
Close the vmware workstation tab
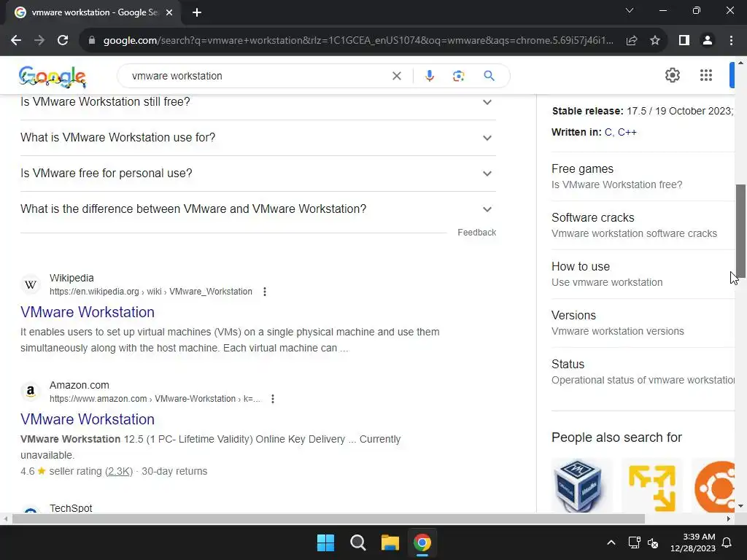point(169,12)
